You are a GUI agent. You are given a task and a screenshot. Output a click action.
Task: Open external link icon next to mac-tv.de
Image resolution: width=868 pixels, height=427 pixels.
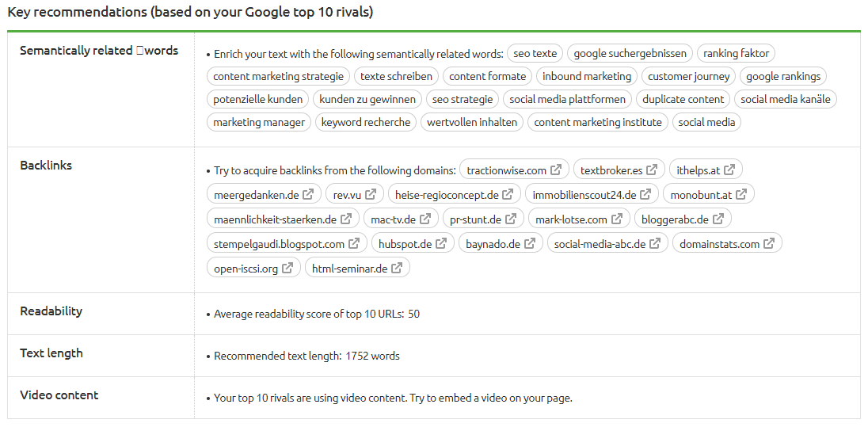(425, 219)
